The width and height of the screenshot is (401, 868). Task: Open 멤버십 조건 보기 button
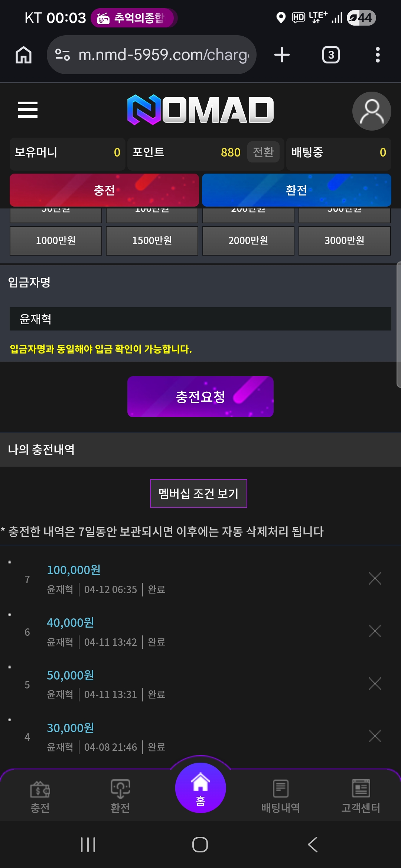point(199,493)
